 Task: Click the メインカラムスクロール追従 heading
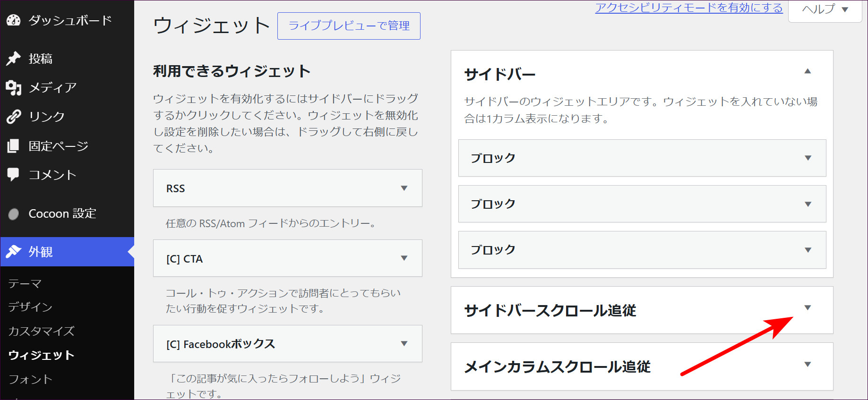[558, 367]
